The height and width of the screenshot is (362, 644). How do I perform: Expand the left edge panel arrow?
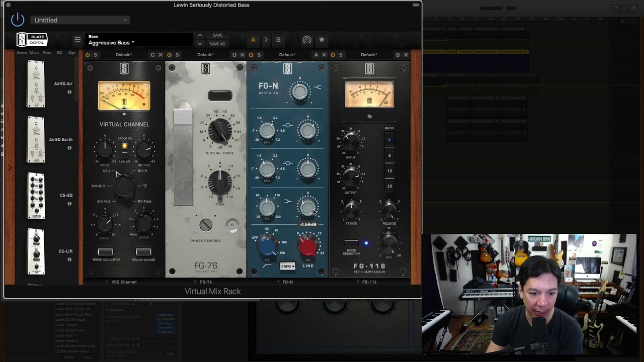click(9, 168)
